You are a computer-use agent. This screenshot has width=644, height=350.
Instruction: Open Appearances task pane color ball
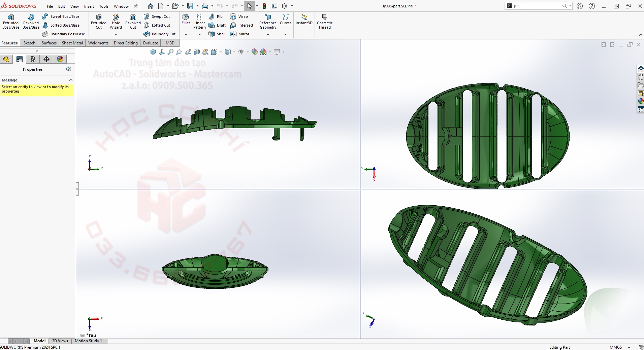coord(641,101)
